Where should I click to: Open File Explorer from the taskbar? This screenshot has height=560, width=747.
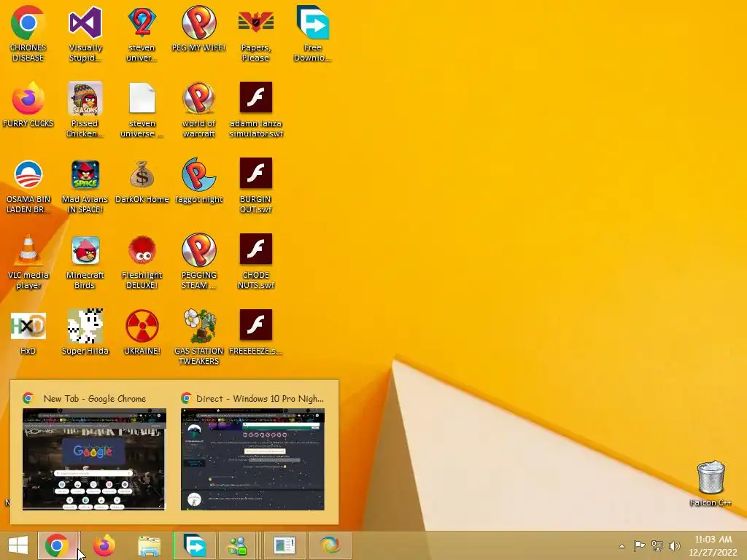pyautogui.click(x=149, y=545)
